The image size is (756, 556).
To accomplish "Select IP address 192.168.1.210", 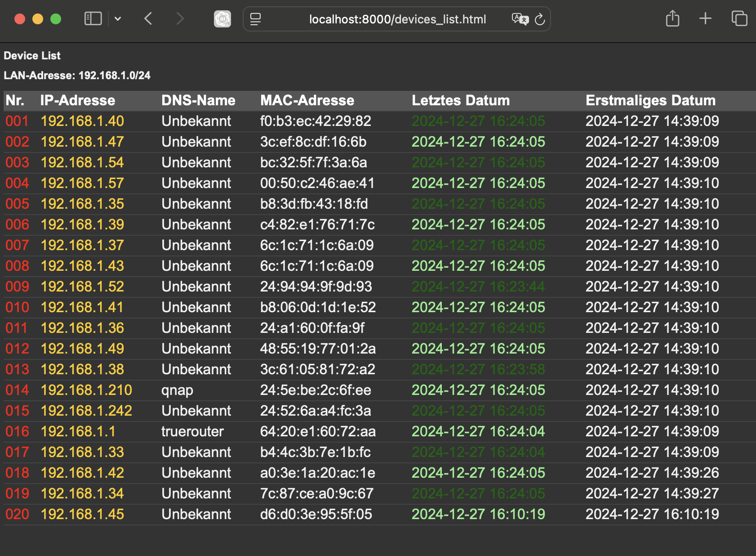I will [x=86, y=390].
